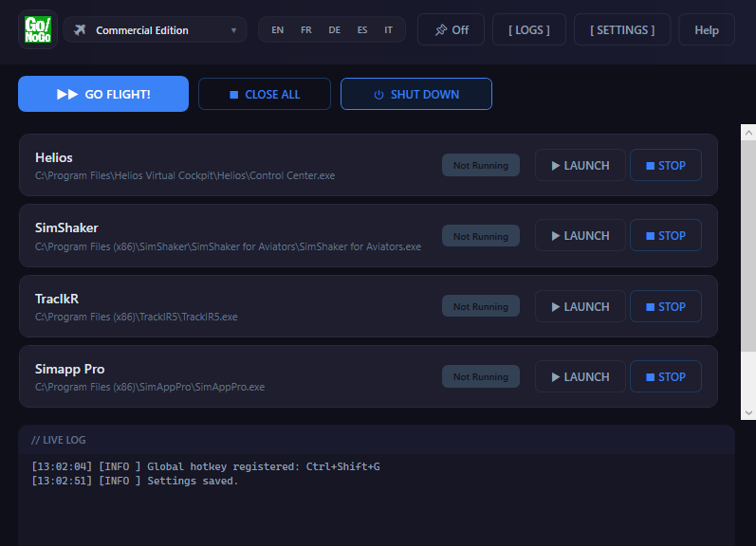Switch language to FR
Viewport: 756px width, 546px height.
(x=305, y=30)
